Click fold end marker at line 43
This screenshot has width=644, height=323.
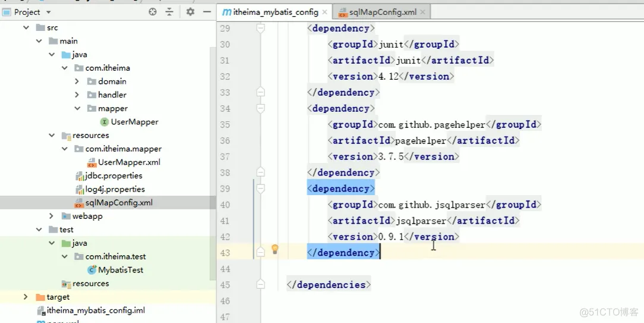click(260, 253)
